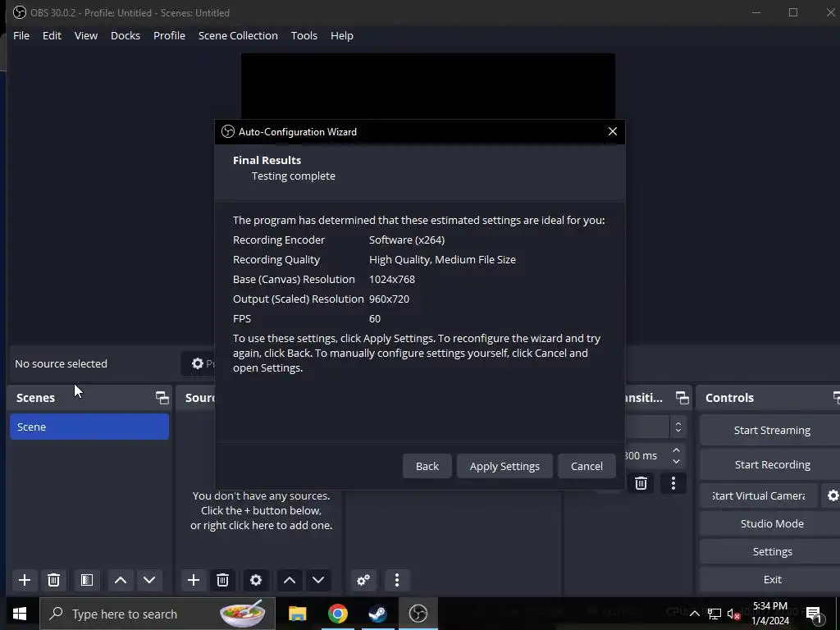Click Back in the wizard
This screenshot has height=630, width=840.
[x=427, y=466]
